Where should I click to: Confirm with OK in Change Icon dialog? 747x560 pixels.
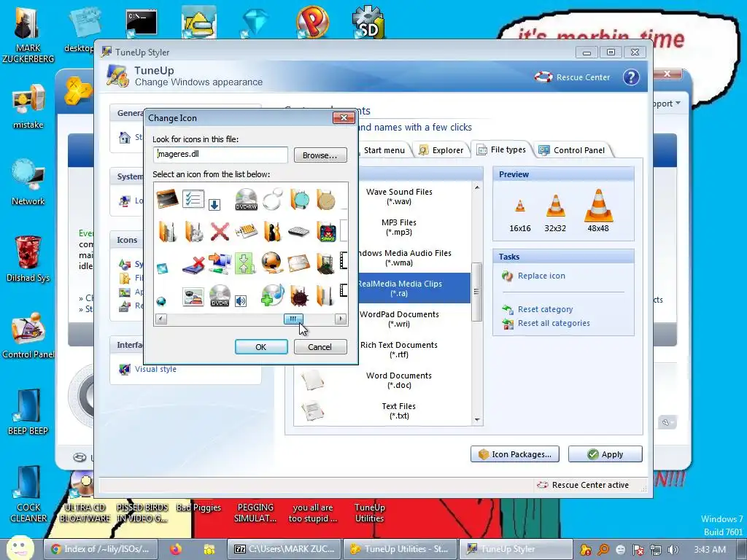pos(261,346)
